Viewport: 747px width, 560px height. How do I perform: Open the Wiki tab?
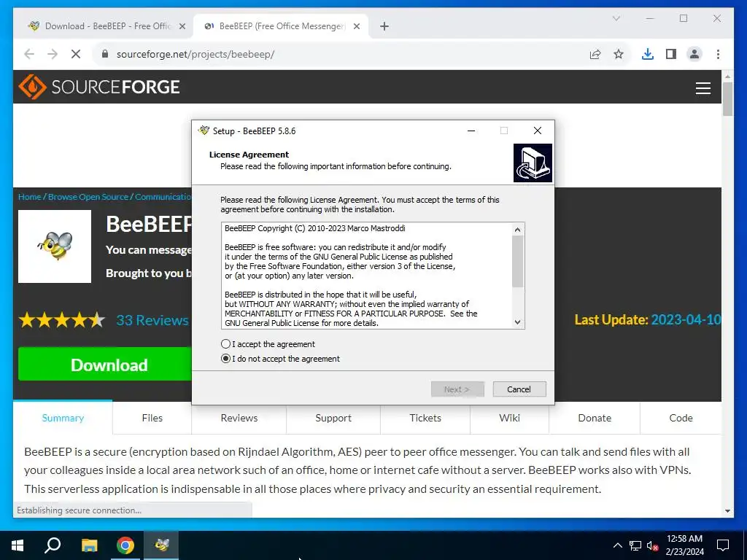(x=509, y=418)
